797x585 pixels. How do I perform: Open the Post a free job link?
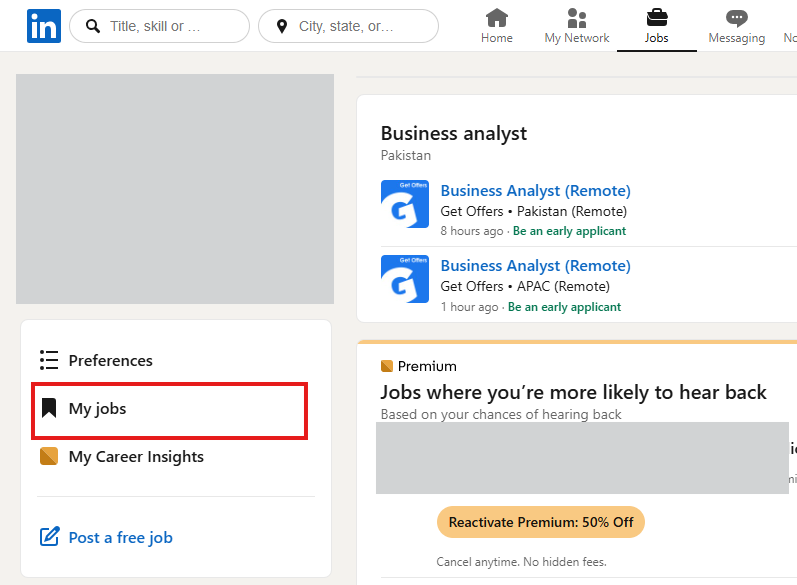point(120,538)
